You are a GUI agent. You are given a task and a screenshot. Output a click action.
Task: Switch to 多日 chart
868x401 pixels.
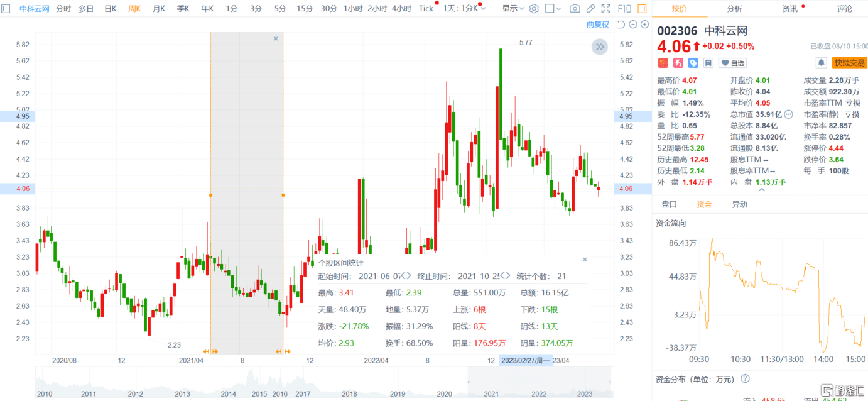pos(86,9)
